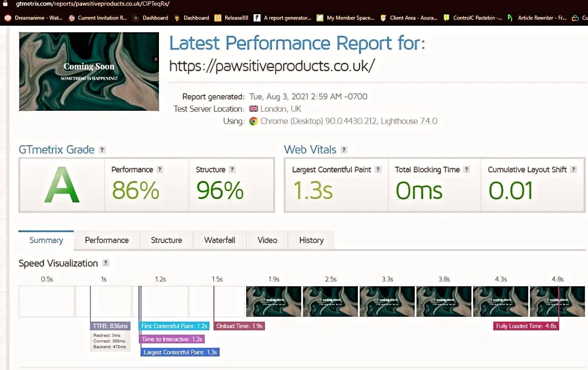Click help icon next to Structure score

232,170
